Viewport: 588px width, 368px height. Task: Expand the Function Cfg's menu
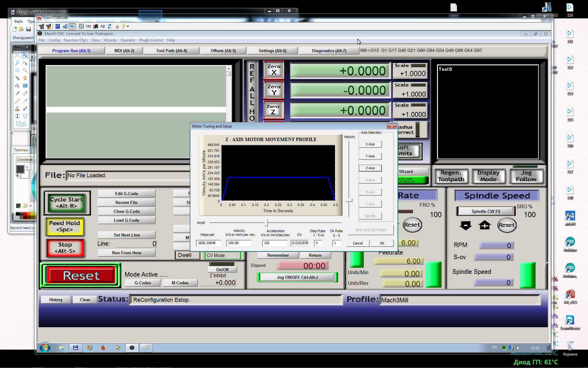tap(76, 40)
